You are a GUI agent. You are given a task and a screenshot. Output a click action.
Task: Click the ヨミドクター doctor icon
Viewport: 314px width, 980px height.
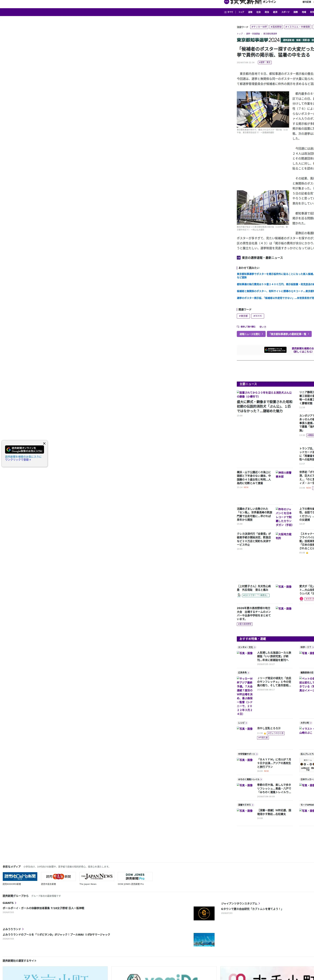click(239, 595)
